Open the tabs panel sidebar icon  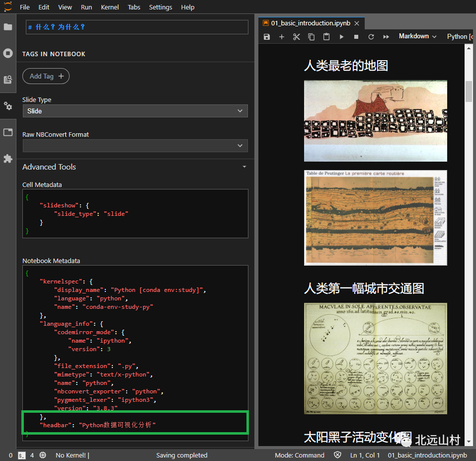(x=8, y=132)
